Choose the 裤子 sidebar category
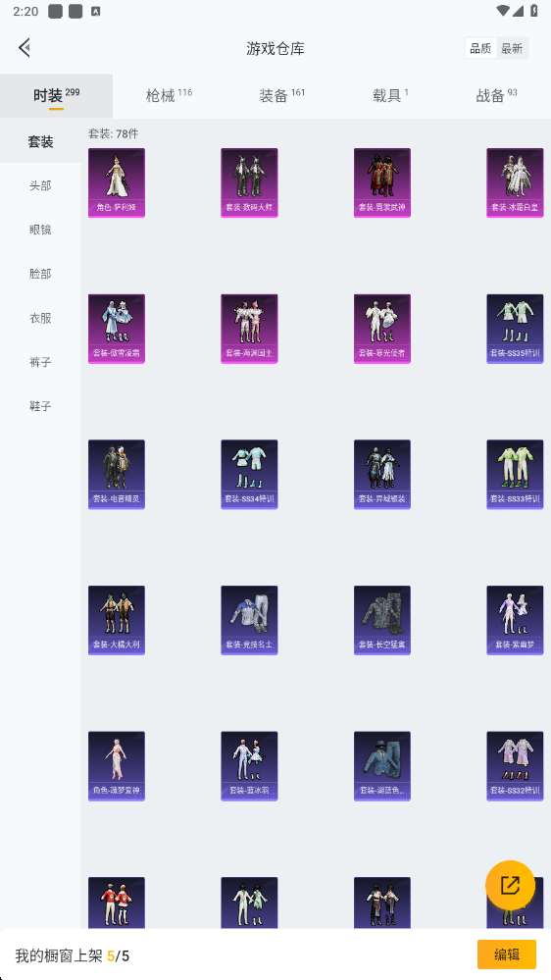This screenshot has width=551, height=980. 40,362
